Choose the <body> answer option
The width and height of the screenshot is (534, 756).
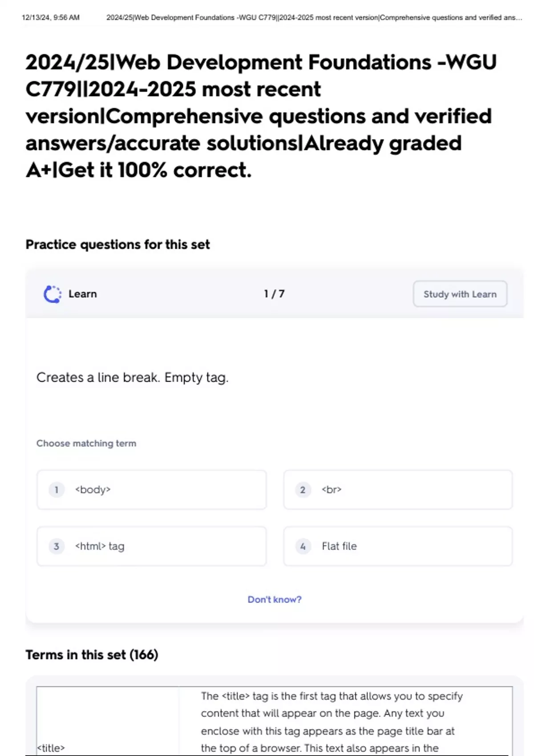tap(152, 490)
